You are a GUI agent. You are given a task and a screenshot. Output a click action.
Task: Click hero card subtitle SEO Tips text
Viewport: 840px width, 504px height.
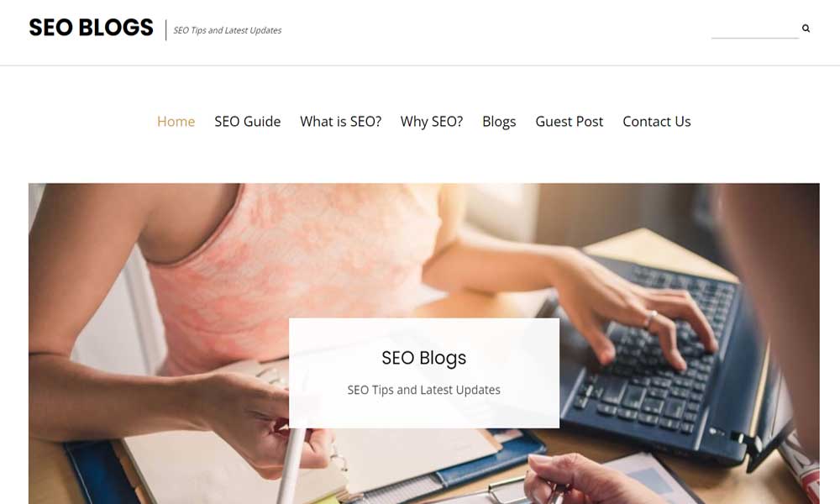pyautogui.click(x=423, y=390)
